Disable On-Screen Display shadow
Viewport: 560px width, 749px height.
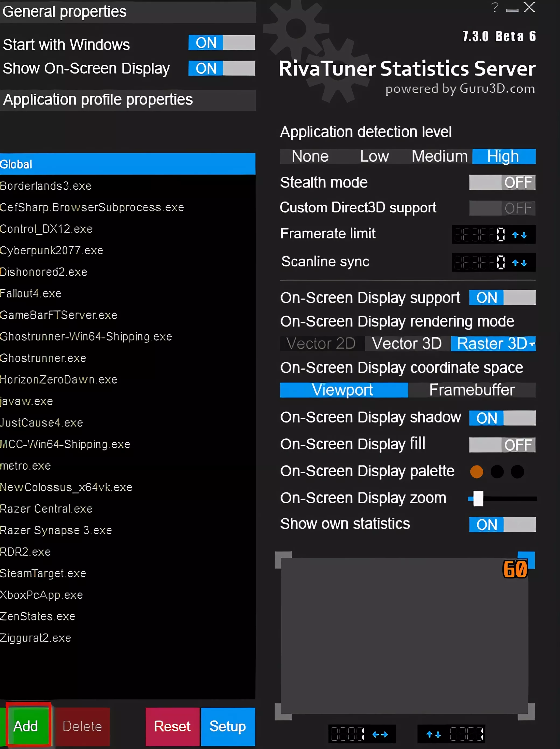(502, 418)
